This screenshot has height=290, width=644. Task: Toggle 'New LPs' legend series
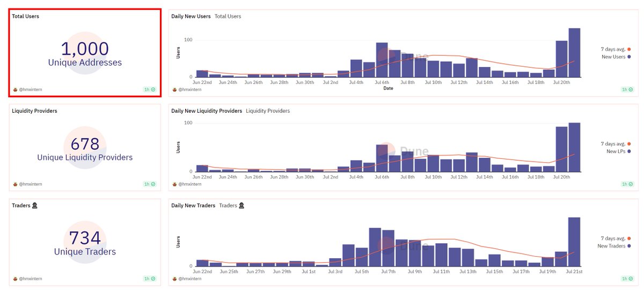point(618,151)
